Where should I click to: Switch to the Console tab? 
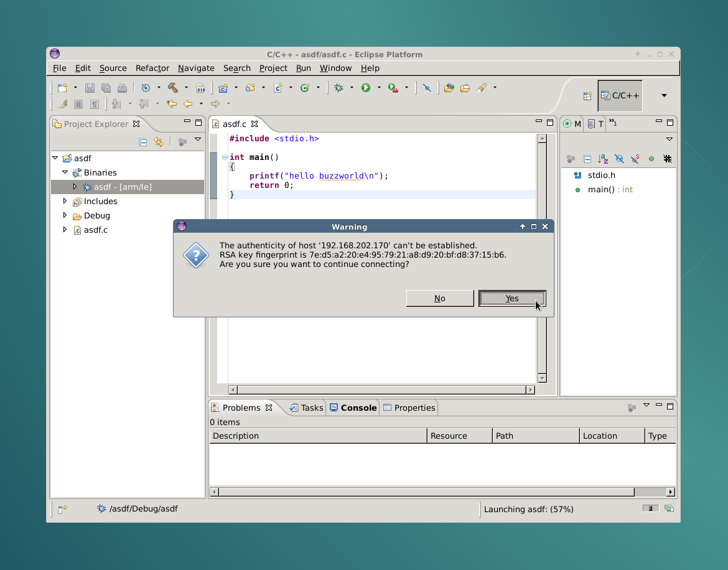point(353,408)
